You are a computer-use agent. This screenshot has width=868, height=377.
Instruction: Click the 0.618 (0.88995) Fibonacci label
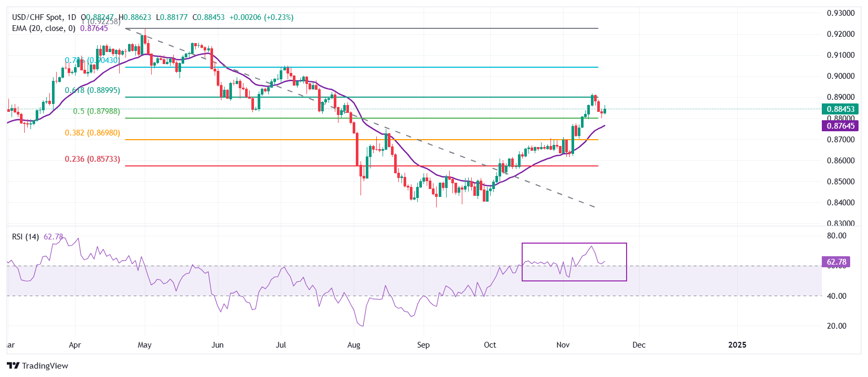pos(92,90)
